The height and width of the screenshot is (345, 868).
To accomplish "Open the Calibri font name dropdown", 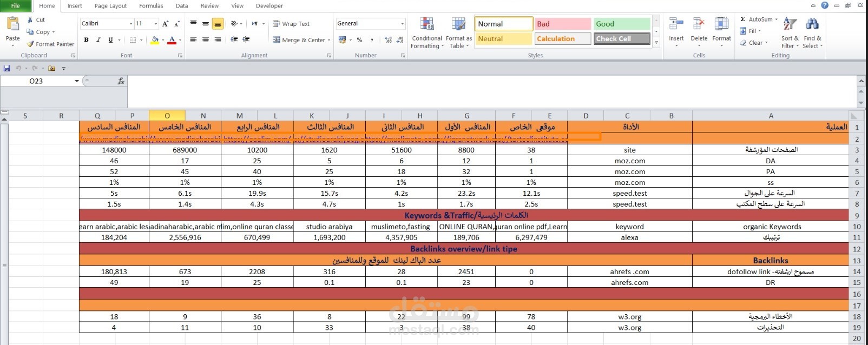I will point(130,24).
